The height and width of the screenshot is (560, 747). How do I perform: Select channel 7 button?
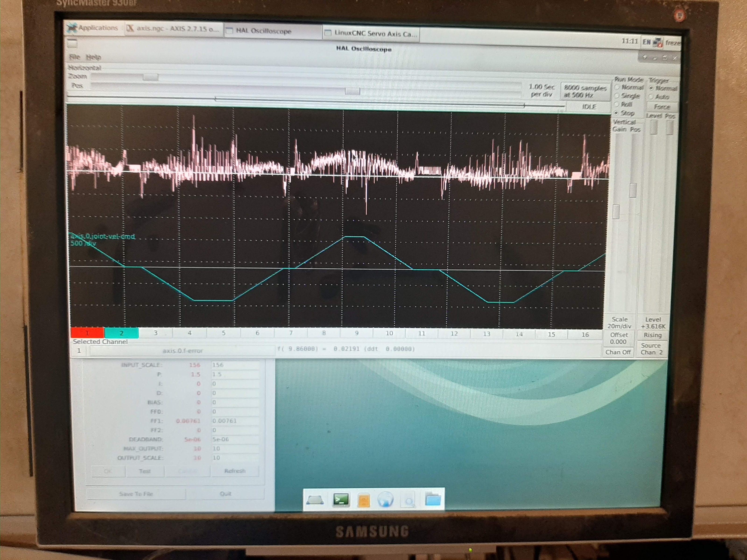click(x=291, y=333)
